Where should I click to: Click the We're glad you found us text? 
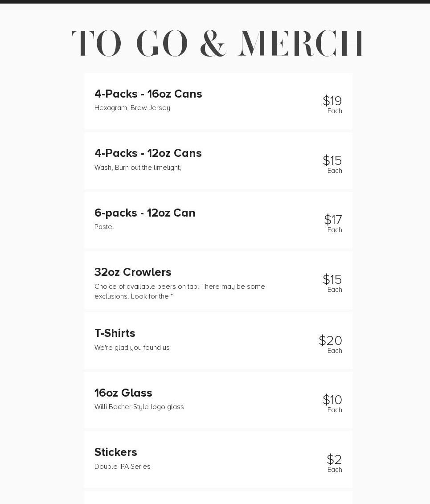[x=132, y=348]
